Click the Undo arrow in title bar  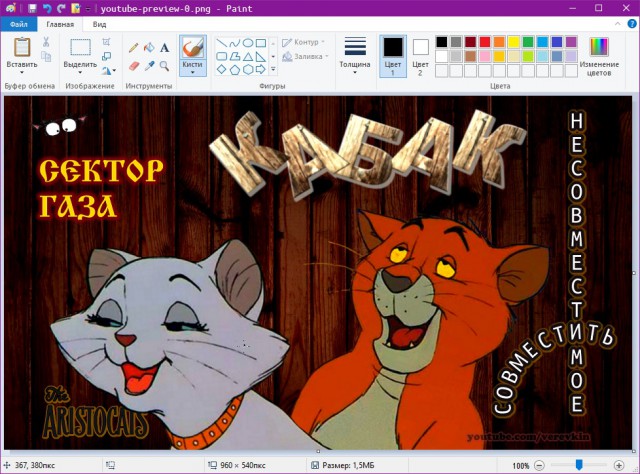(x=47, y=8)
